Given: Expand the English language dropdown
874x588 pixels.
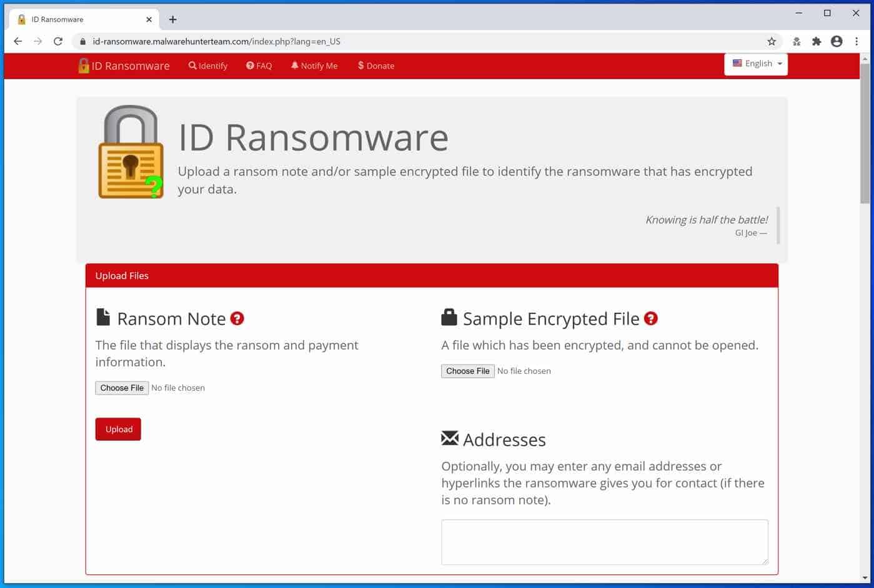Looking at the screenshot, I should pyautogui.click(x=756, y=64).
